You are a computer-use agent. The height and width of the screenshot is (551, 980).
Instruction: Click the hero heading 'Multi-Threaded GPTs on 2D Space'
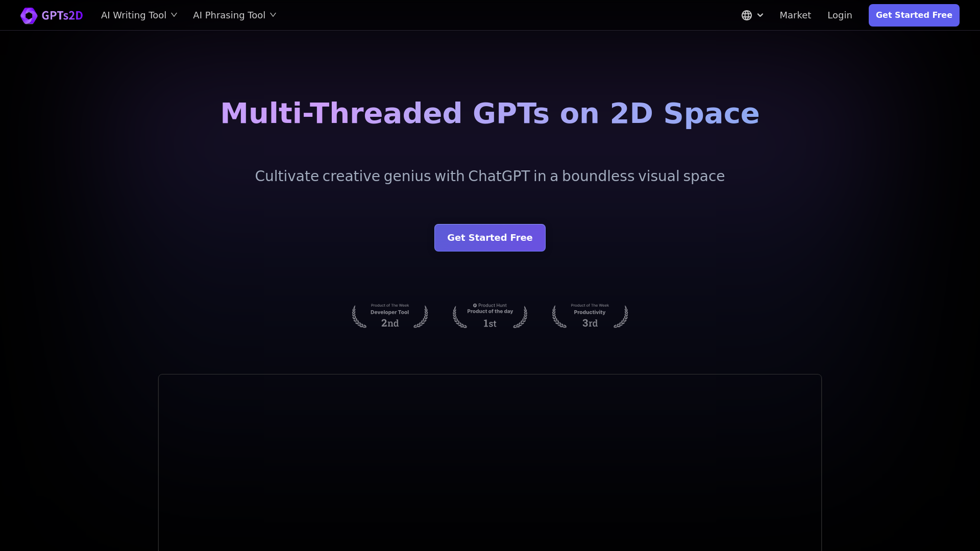pos(489,113)
